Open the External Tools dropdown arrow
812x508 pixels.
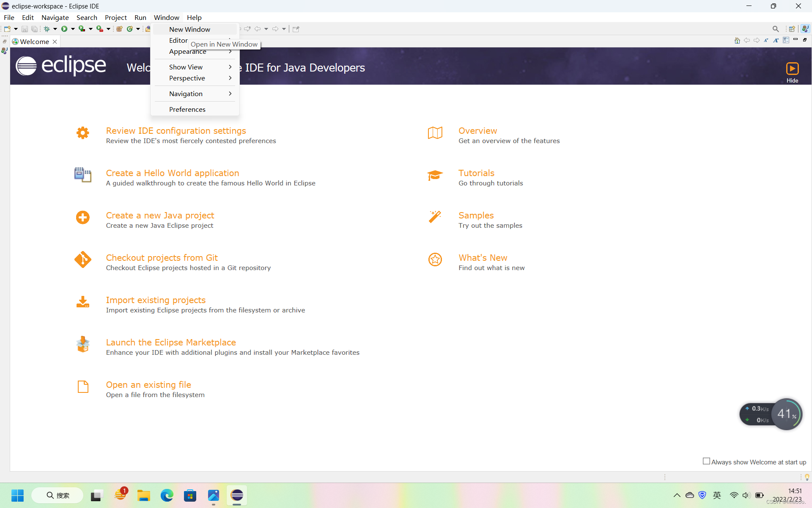tap(108, 29)
